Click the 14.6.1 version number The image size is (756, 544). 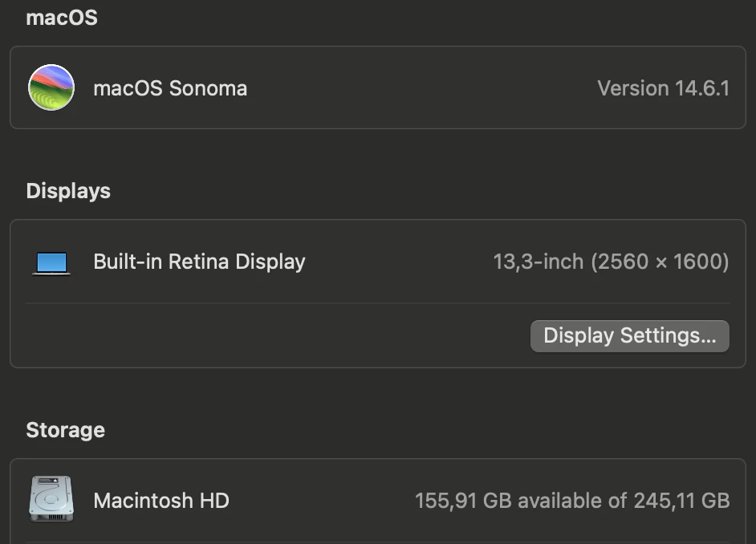(702, 88)
